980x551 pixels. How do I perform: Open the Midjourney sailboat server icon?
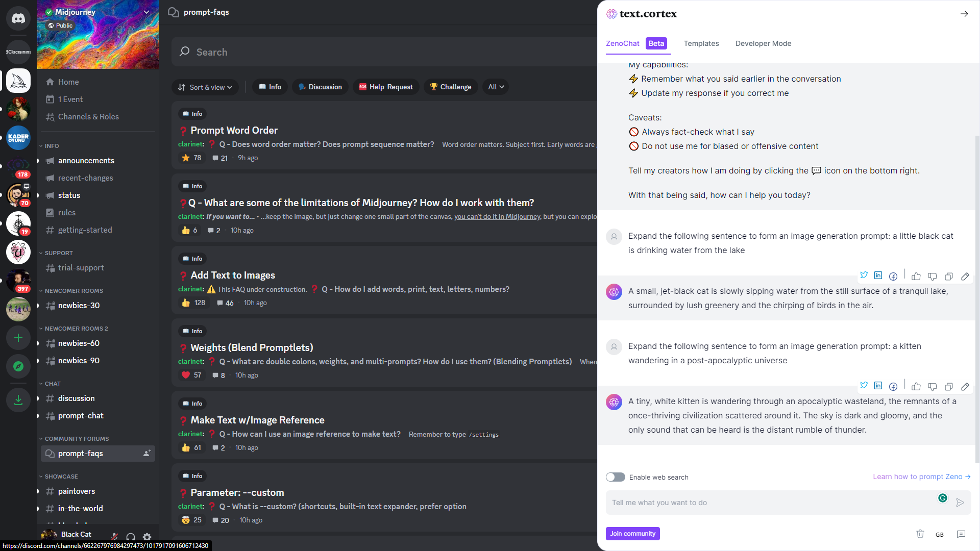click(x=18, y=81)
